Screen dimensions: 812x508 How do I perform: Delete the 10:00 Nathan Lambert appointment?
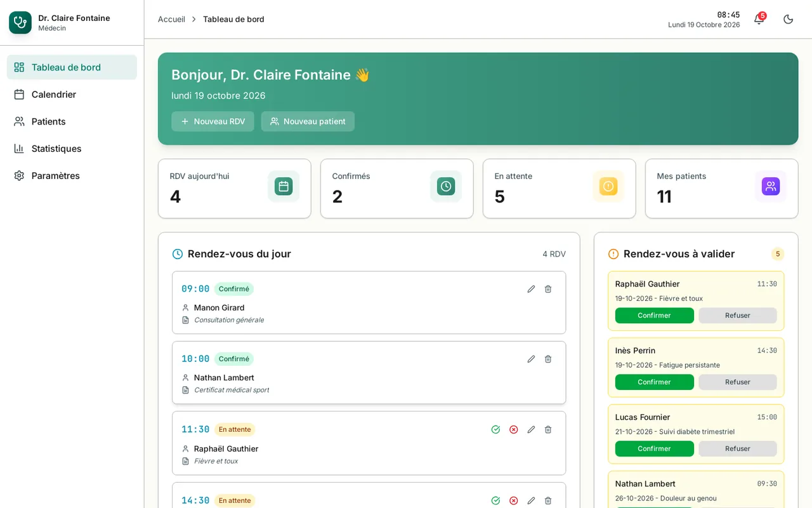548,359
